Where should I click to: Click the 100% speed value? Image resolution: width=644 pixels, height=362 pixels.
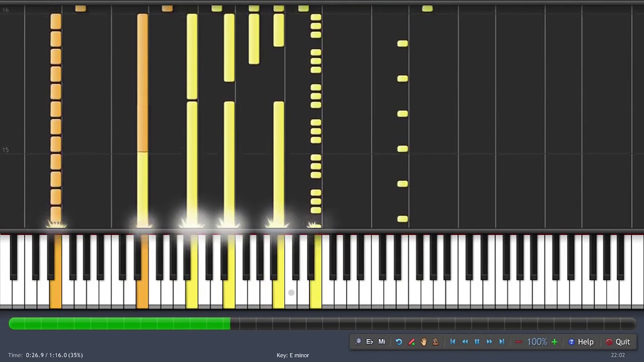pyautogui.click(x=537, y=342)
